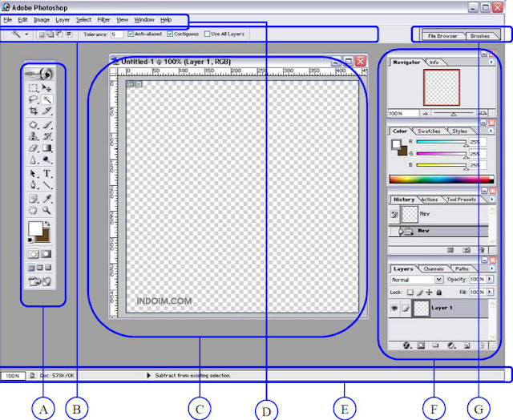Screen dimensions: 513x420
Task: Open the Image menu
Action: 42,19
